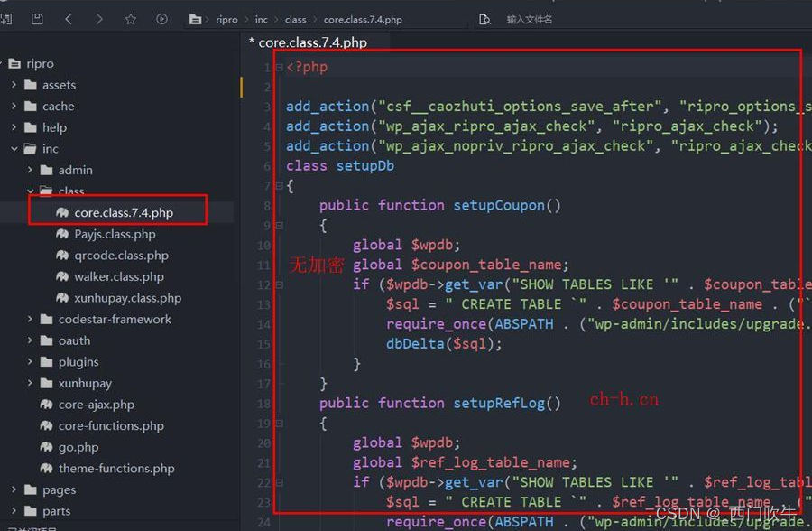The width and height of the screenshot is (812, 531).
Task: Fold code at line 1 php tag
Action: click(279, 68)
